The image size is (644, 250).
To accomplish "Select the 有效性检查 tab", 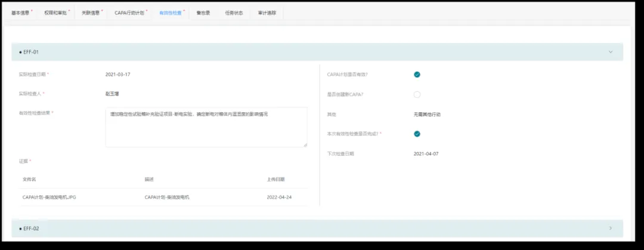I will (x=170, y=13).
